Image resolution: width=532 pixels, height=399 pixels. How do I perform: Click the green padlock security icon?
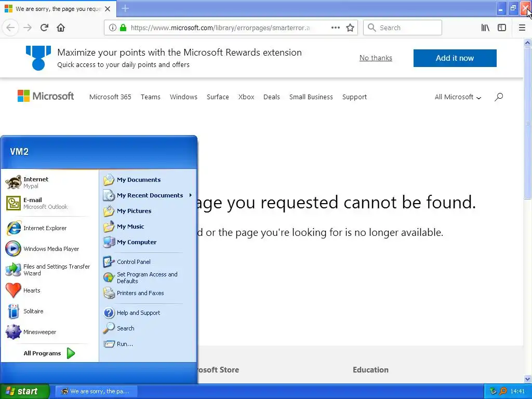pyautogui.click(x=123, y=28)
